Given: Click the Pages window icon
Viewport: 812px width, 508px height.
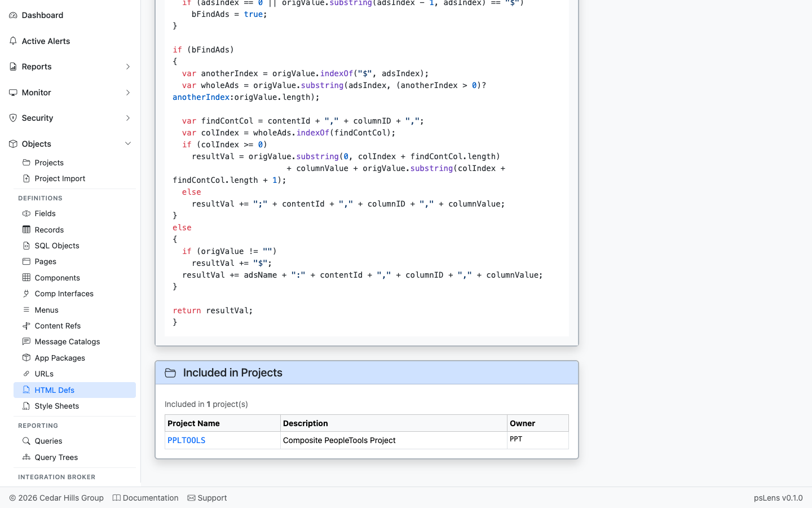Looking at the screenshot, I should [x=27, y=261].
